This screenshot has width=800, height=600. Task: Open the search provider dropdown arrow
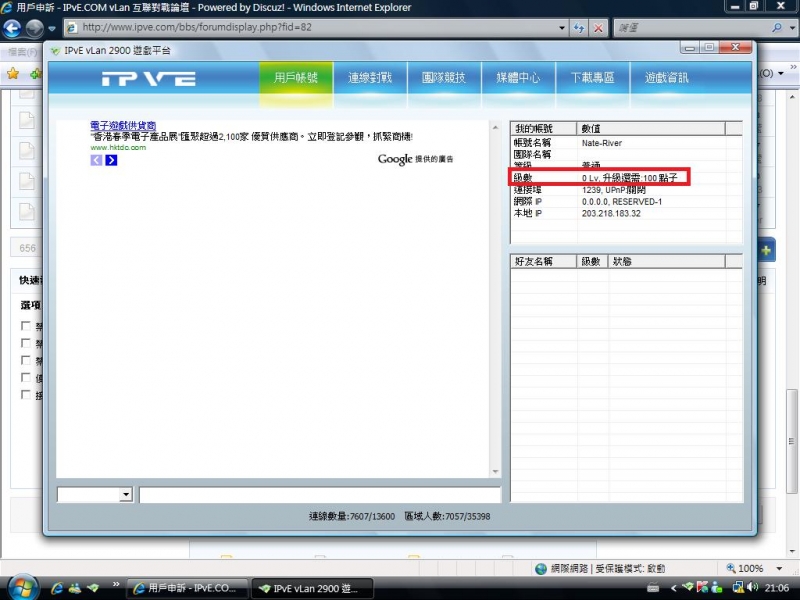tap(792, 28)
